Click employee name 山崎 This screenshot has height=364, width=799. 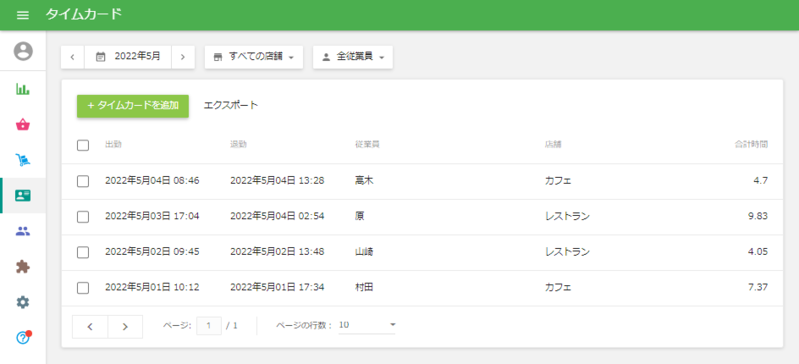364,252
